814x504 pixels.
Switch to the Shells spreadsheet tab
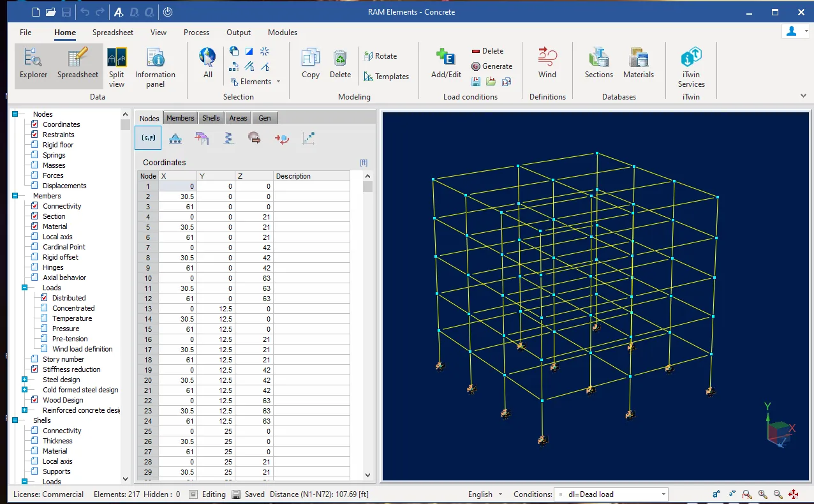pos(211,118)
